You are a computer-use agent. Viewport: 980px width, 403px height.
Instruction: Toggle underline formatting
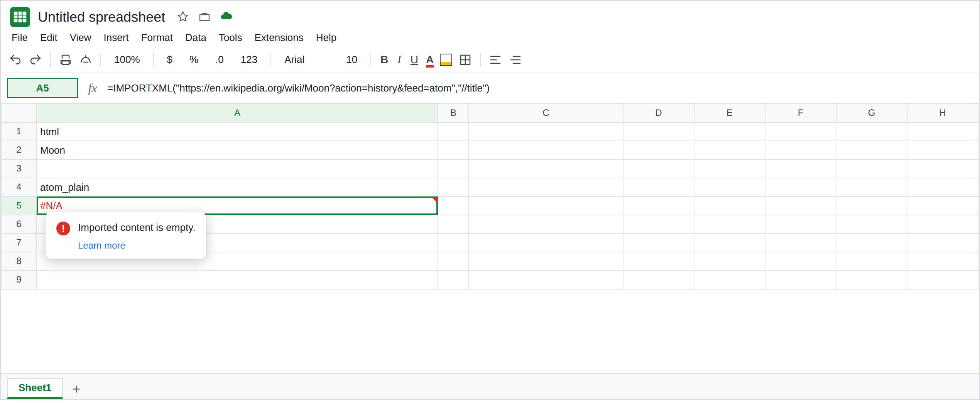[x=414, y=60]
